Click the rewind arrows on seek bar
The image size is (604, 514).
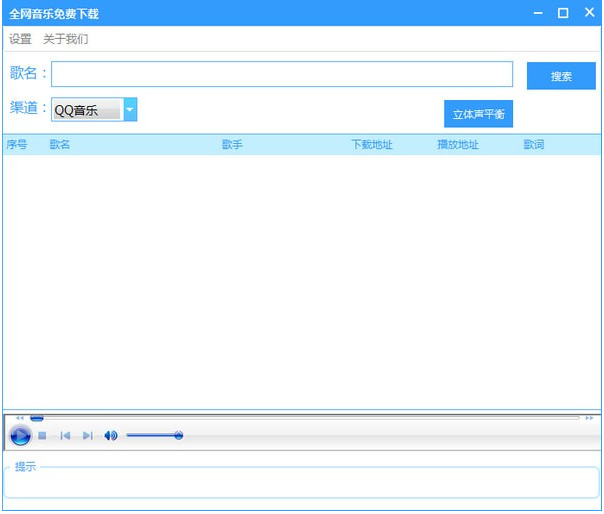click(x=20, y=418)
